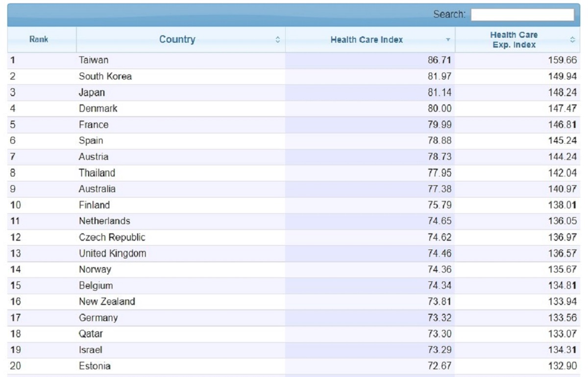Click New Zealand's index value 73.81

(440, 302)
